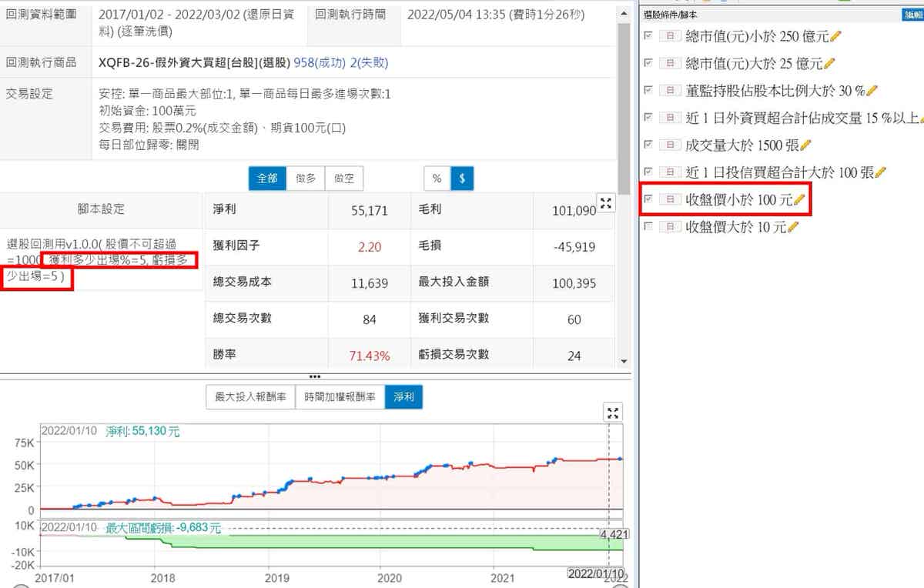Click pencil icon for 近 1 日投信買超合計大於 100 張

pos(880,172)
